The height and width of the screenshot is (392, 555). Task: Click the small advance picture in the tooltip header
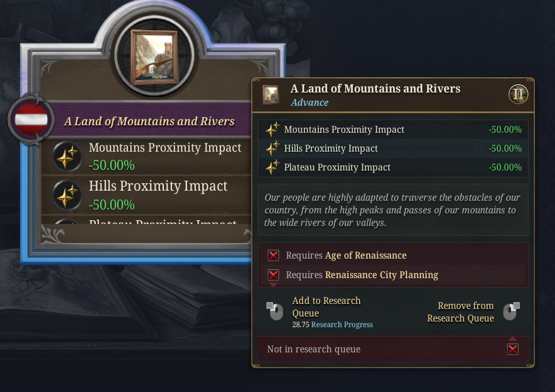(272, 94)
